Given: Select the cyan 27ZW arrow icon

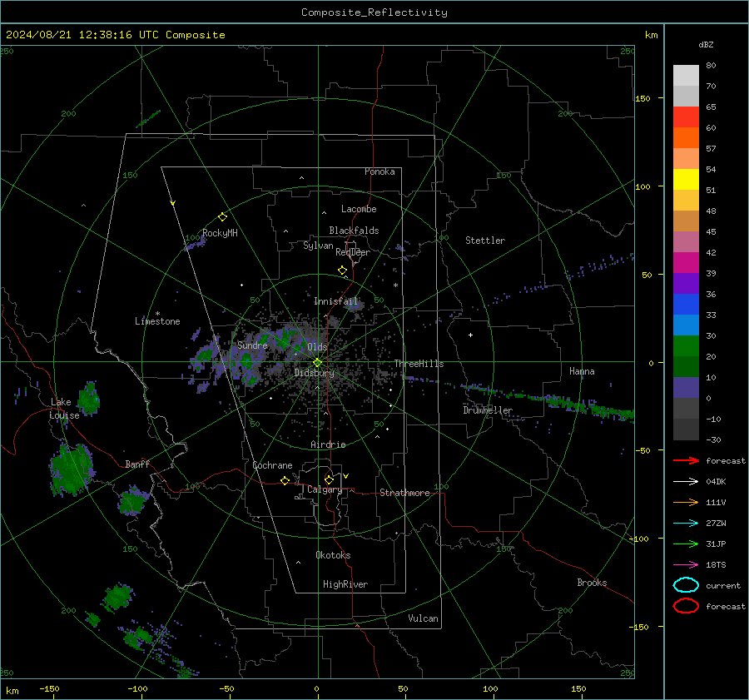Looking at the screenshot, I should [x=686, y=524].
